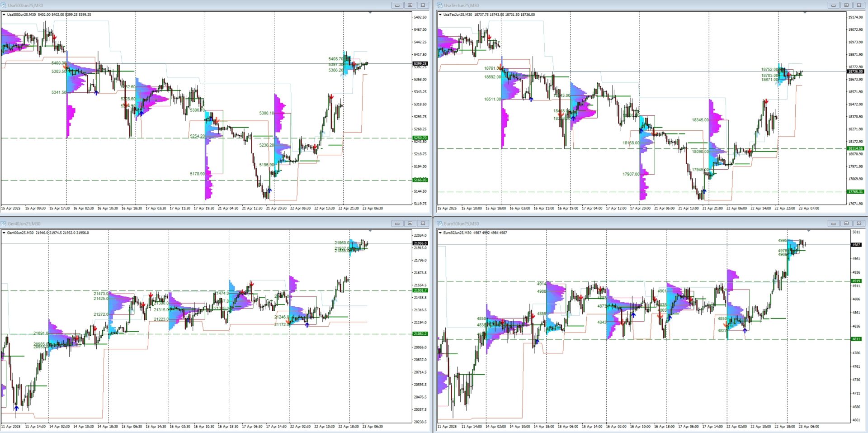Maximize the Euro50Jun25 chart window

click(846, 224)
